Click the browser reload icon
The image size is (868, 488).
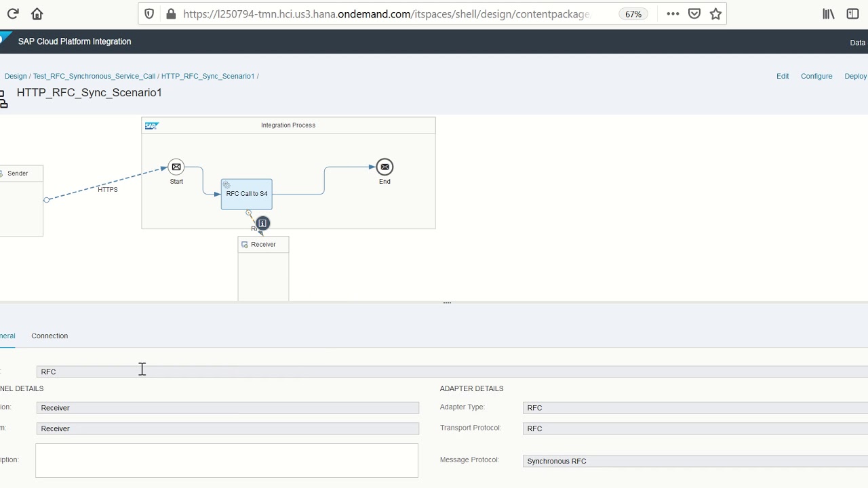click(x=12, y=14)
